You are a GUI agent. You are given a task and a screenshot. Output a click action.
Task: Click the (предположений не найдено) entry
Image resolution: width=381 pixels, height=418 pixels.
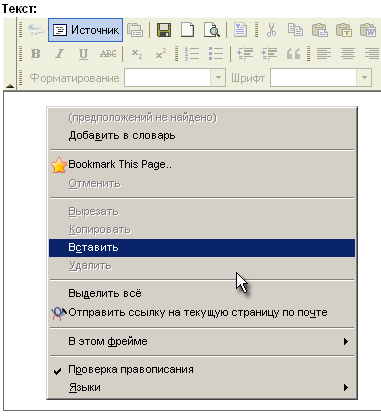click(202, 118)
